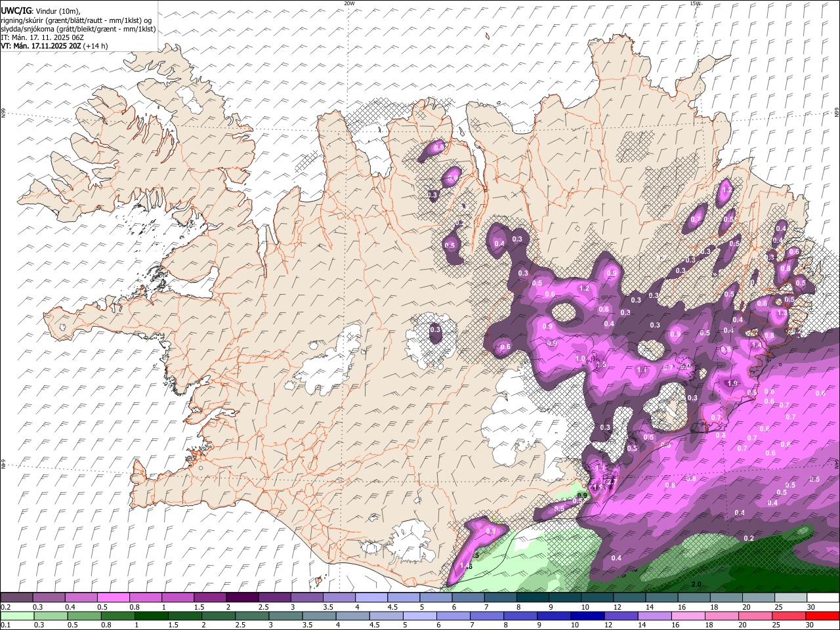Click the '20W' longitude label
This screenshot has width=840, height=630.
tap(349, 3)
